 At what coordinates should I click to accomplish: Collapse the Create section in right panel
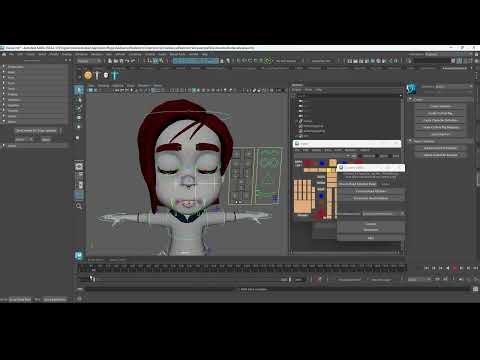[x=410, y=99]
